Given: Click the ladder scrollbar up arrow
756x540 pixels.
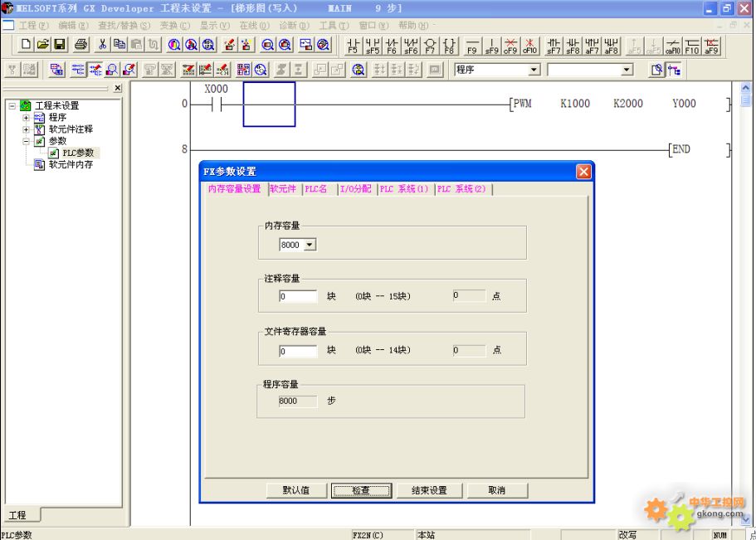Looking at the screenshot, I should (x=745, y=88).
